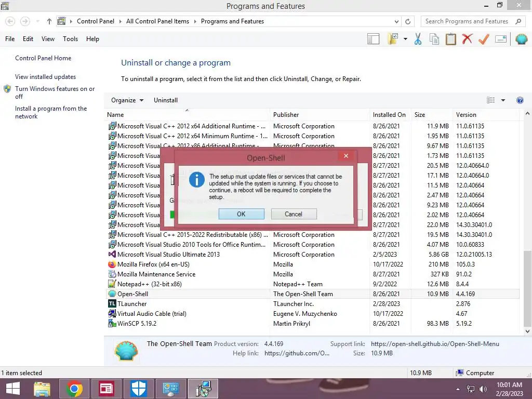The height and width of the screenshot is (399, 532).
Task: Sort by the Size column header
Action: coord(432,115)
